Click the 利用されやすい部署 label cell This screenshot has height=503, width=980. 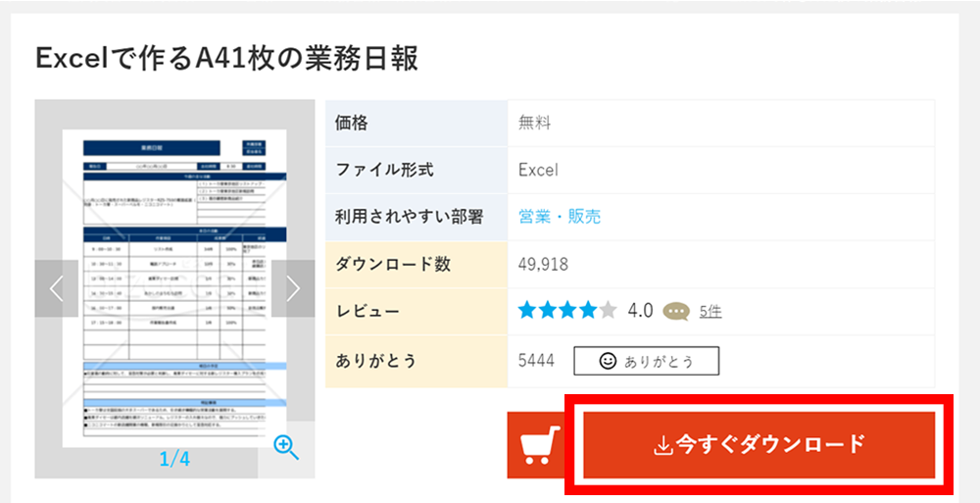[x=416, y=217]
